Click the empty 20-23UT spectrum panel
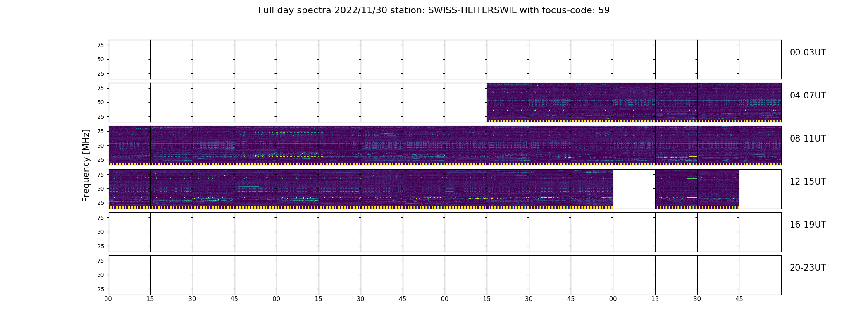This screenshot has width=868, height=331. 445,275
